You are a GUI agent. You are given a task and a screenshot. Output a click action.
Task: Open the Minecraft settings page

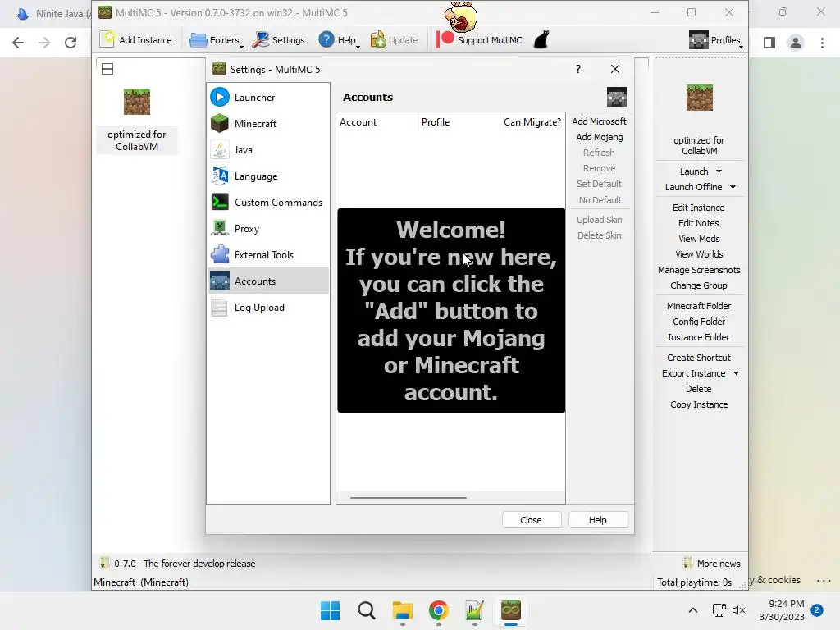coord(268,124)
